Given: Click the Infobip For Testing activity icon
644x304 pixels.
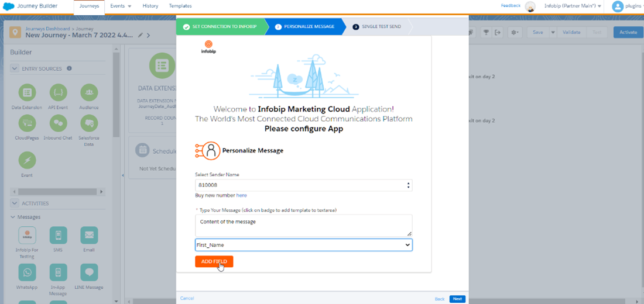Looking at the screenshot, I should [27, 235].
